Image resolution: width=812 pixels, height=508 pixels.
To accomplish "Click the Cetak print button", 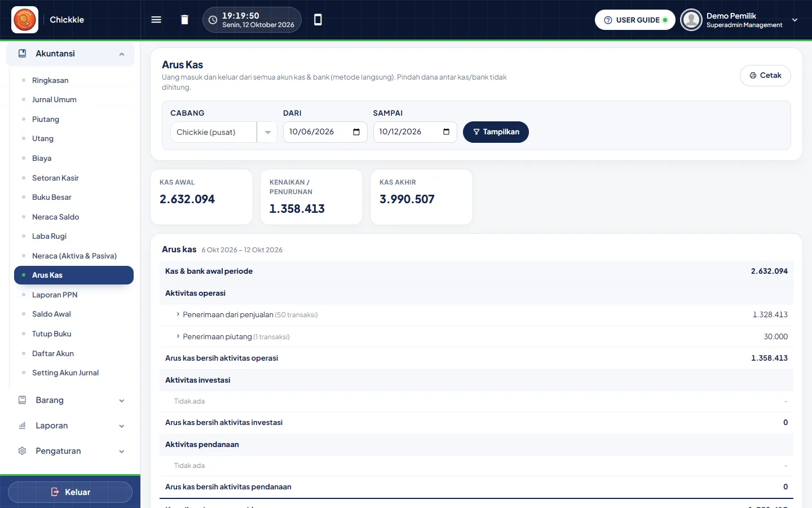I will [x=765, y=76].
